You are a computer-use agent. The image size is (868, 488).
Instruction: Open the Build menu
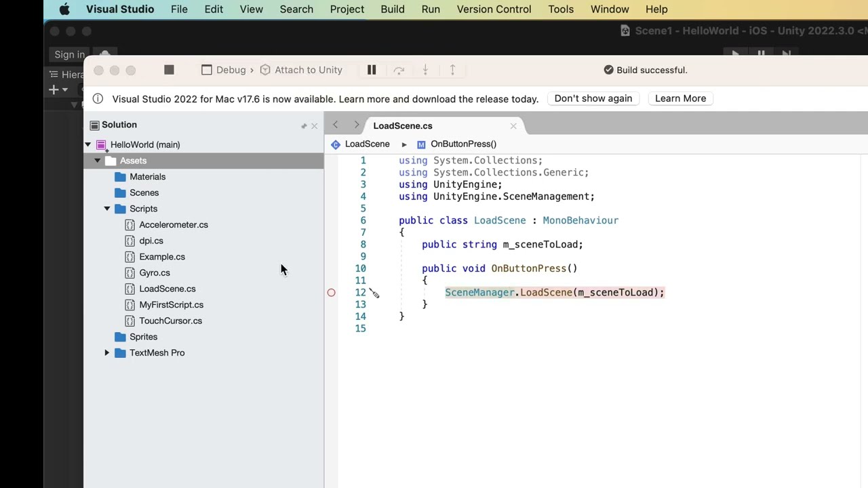393,9
